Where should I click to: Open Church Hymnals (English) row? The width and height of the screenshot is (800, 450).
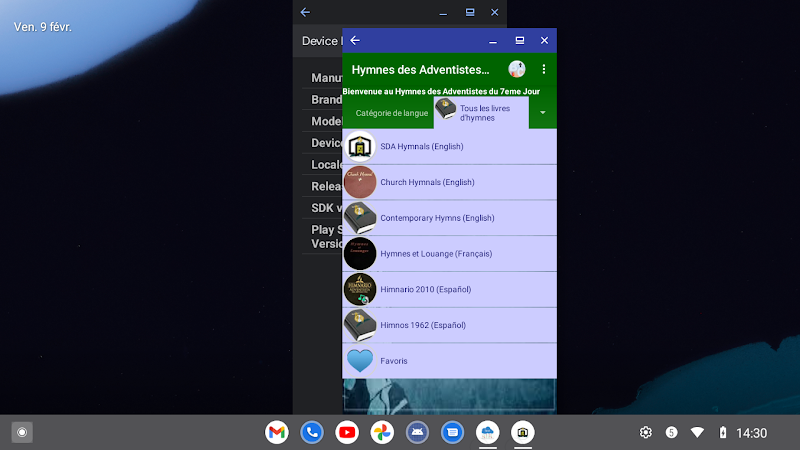pyautogui.click(x=449, y=182)
